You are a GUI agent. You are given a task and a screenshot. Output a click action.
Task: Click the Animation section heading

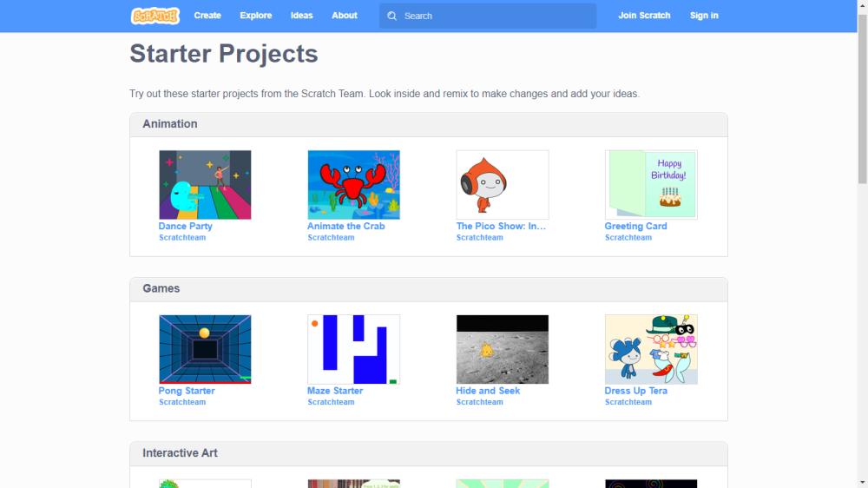tap(170, 123)
